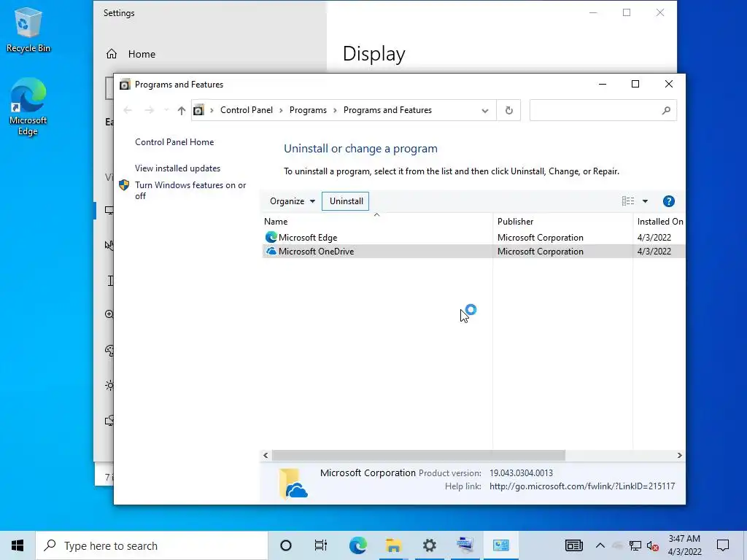Expand chevron after Control Panel breadcrumb
Screen dimensions: 747x560
[281, 111]
